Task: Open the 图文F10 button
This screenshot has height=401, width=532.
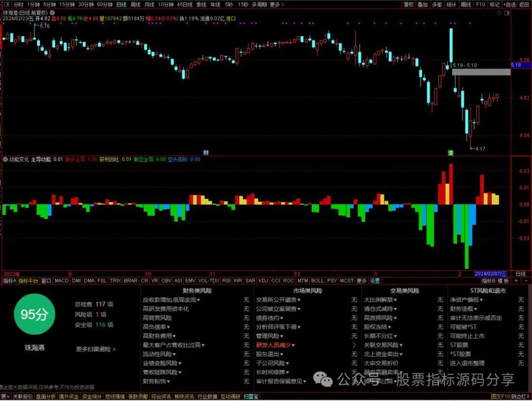Action: coord(500,396)
